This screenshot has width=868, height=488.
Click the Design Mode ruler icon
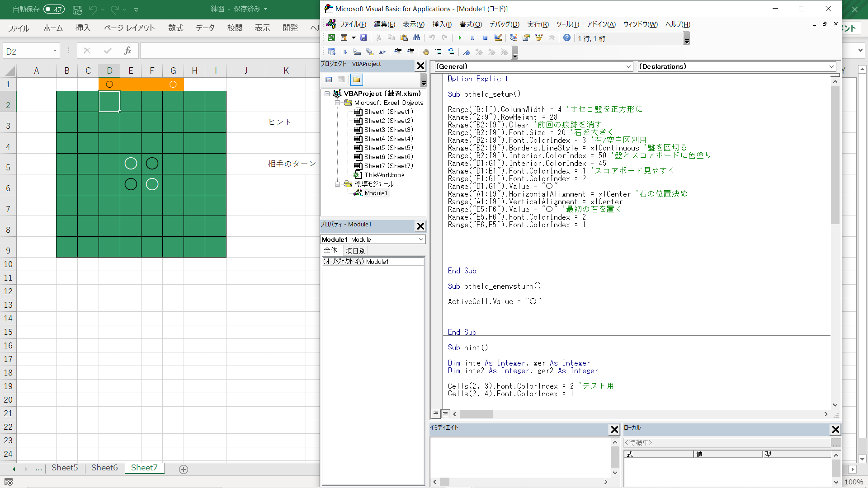(x=498, y=38)
